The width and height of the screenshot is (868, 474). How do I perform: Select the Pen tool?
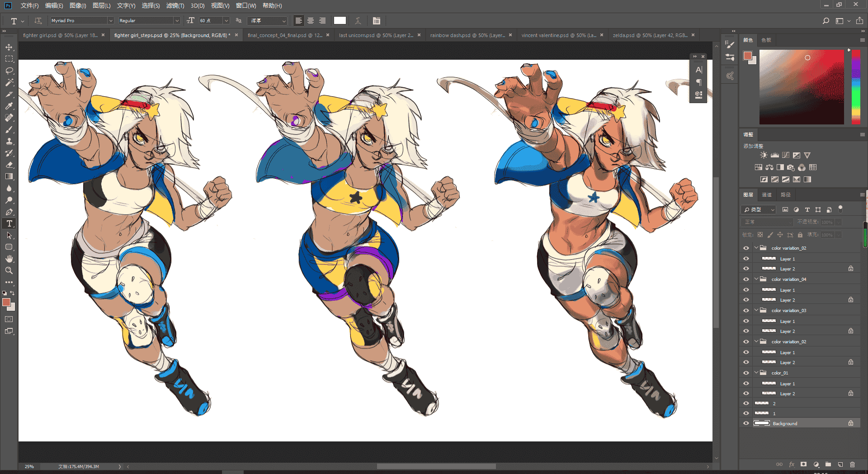[9, 212]
